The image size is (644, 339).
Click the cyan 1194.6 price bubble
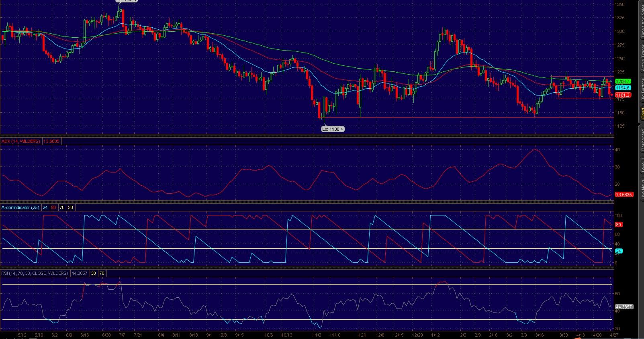(623, 87)
